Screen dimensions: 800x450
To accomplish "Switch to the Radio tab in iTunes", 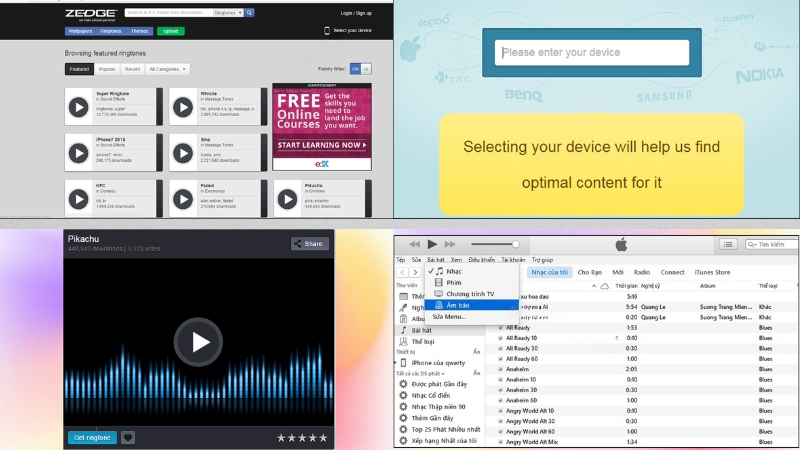I will 641,272.
